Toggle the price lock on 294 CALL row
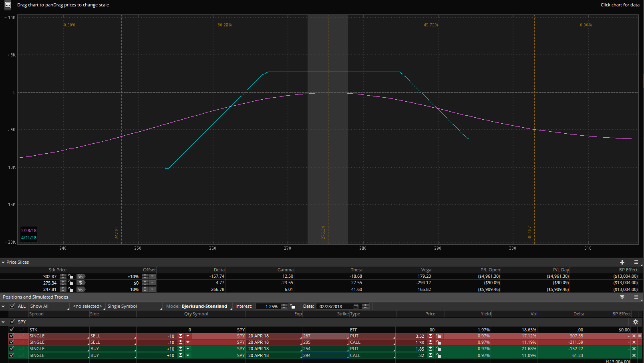The image size is (644, 363). [439, 355]
